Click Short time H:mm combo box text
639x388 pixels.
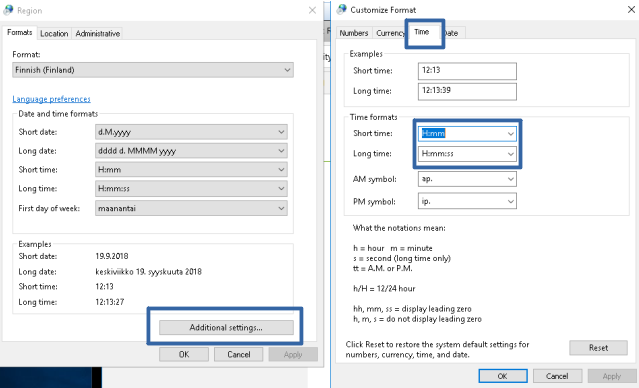click(434, 134)
